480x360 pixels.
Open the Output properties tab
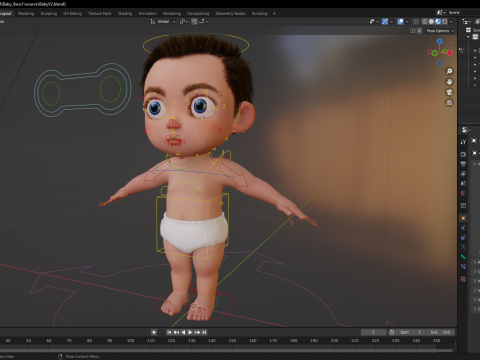[463, 164]
